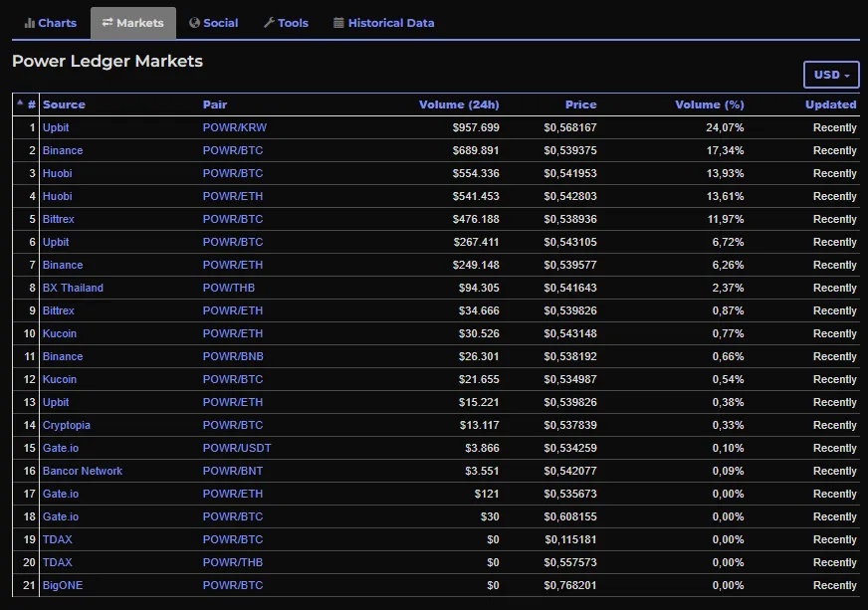This screenshot has height=610, width=868.
Task: Select the 6,72% volume share cell
Action: 728,242
